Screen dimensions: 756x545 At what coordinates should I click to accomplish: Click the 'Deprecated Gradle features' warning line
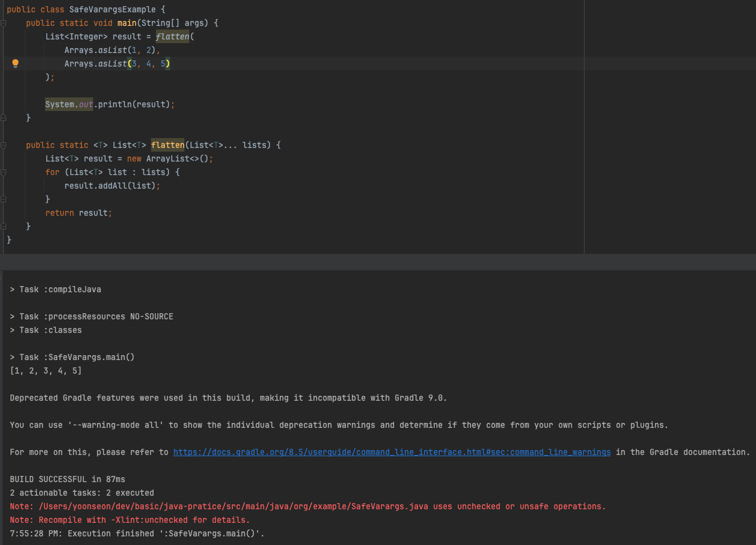[x=228, y=398]
